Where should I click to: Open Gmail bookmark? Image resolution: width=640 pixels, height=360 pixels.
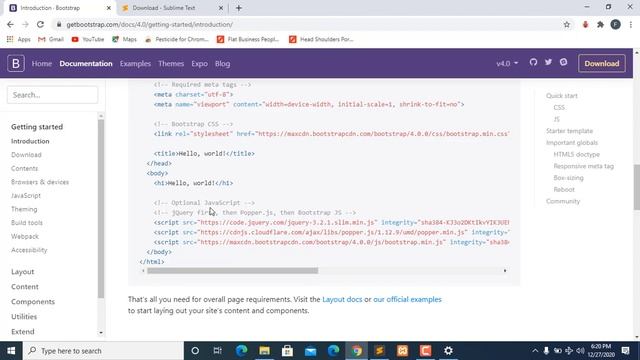point(51,39)
